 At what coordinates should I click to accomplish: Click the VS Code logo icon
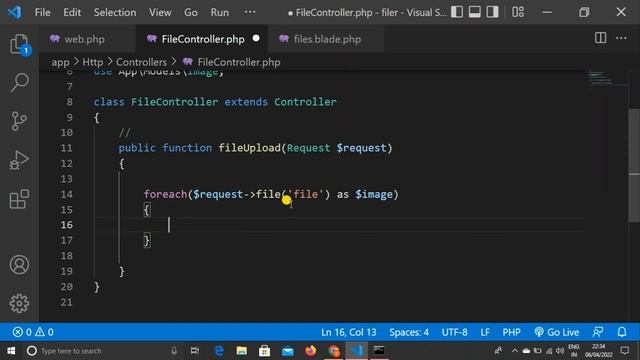point(15,12)
